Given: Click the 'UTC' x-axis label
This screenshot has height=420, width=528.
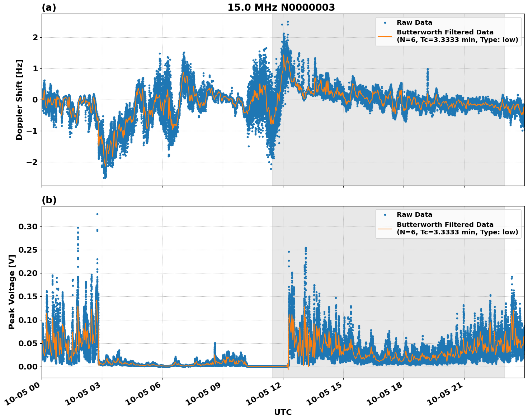Looking at the screenshot, I should 283,412.
